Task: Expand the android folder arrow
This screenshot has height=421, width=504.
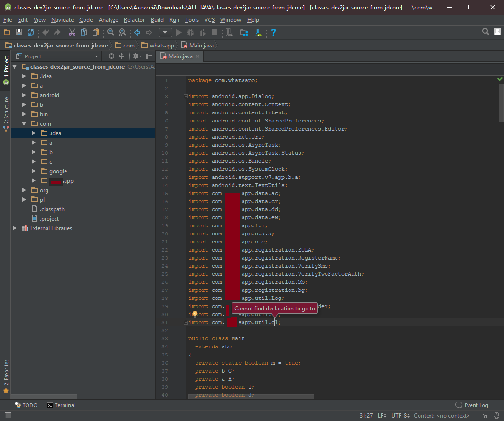Action: coord(24,95)
